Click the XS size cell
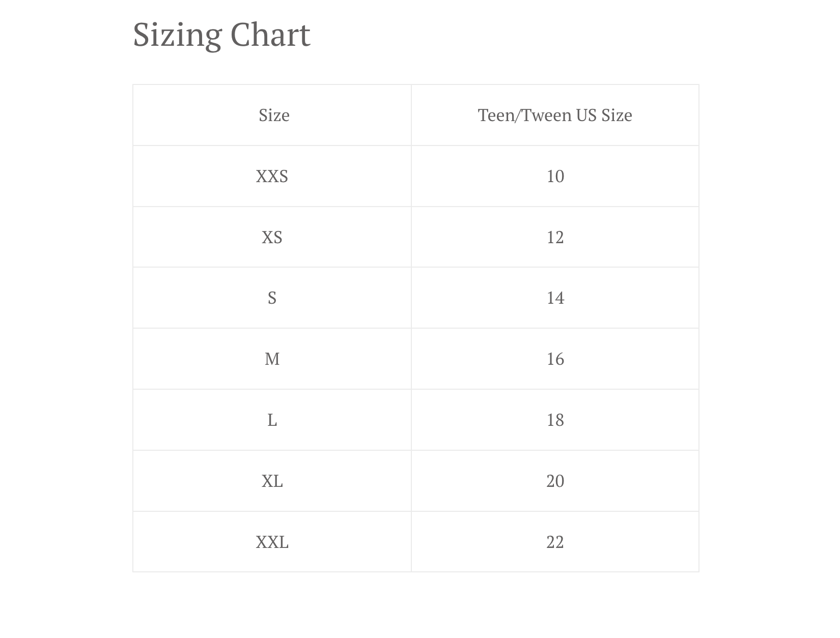 pyautogui.click(x=272, y=237)
